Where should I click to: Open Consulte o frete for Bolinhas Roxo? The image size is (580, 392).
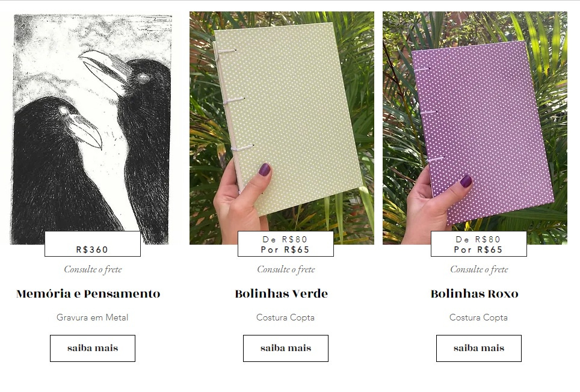479,269
